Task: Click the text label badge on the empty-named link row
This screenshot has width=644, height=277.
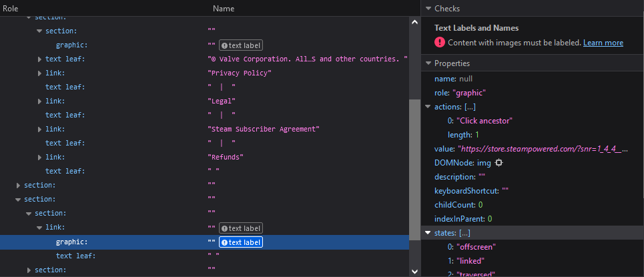Action: [x=241, y=228]
